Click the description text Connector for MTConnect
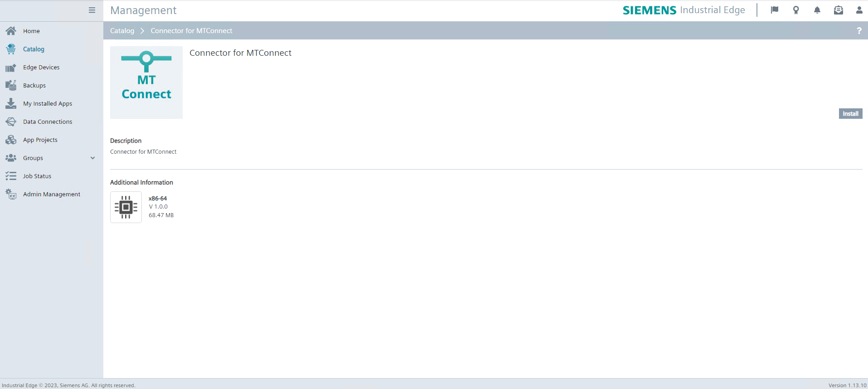868x389 pixels. pos(143,152)
